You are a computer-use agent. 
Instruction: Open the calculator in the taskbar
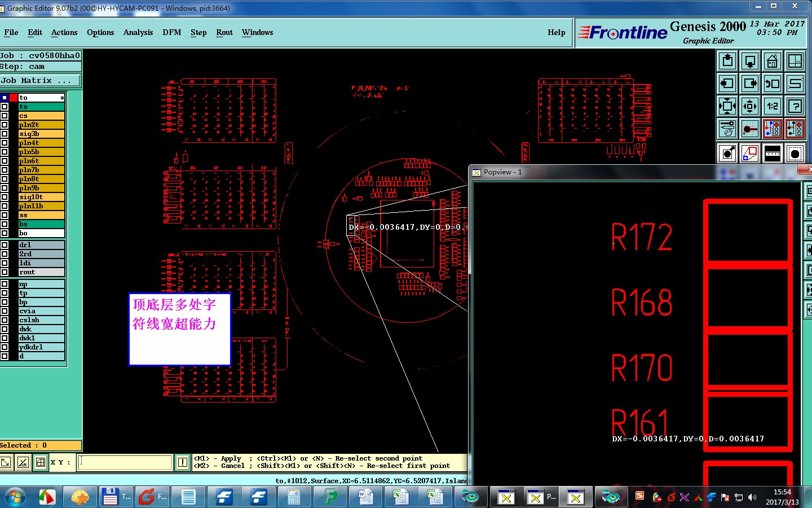294,497
